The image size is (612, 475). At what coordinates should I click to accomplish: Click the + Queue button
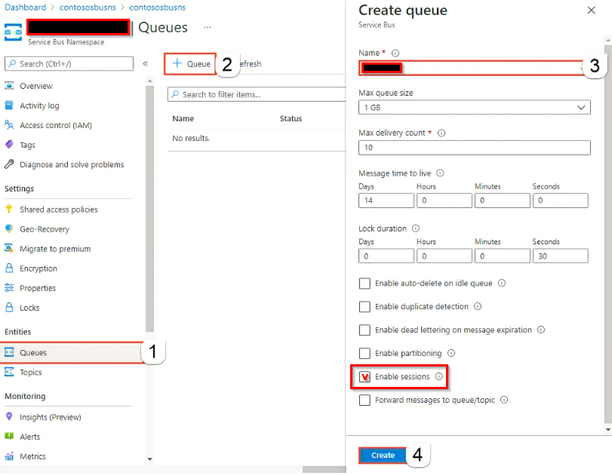(x=190, y=64)
